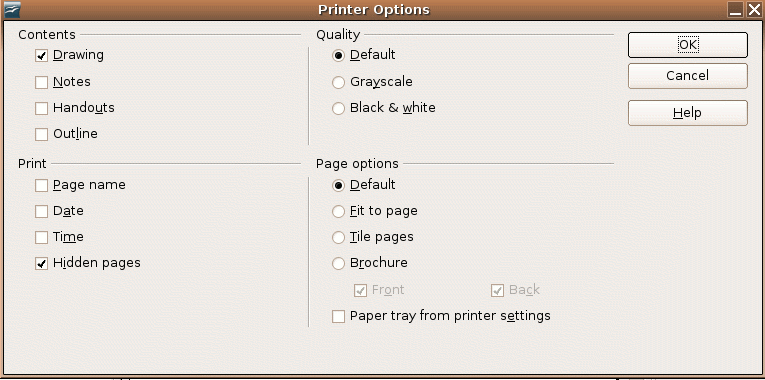Screen dimensions: 765x380
Task: Uncheck the Drawing checkbox
Action: [41, 56]
